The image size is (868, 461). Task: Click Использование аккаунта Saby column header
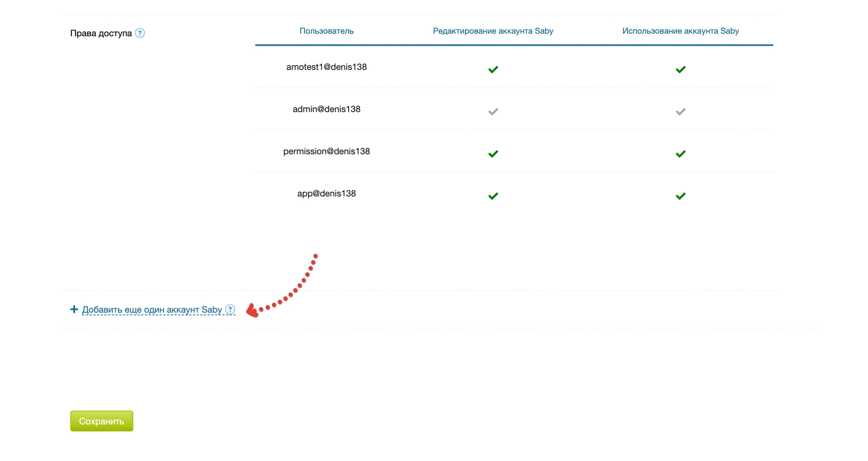click(680, 31)
